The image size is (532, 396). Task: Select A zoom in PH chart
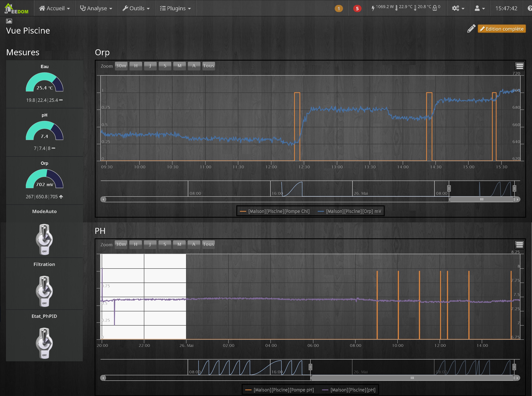pos(194,244)
